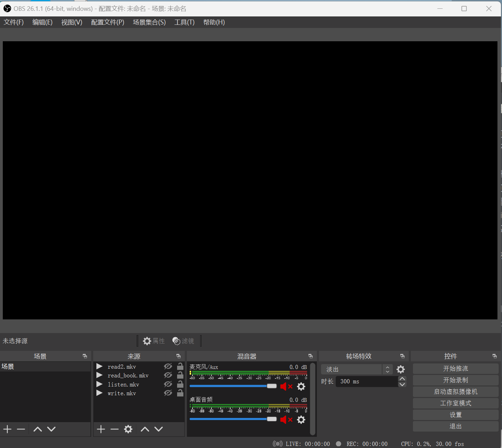Open the 工具(T) menu

tap(184, 22)
